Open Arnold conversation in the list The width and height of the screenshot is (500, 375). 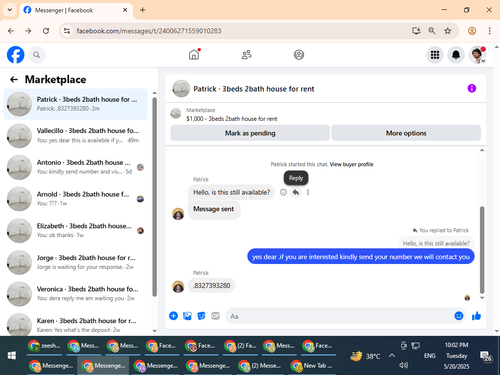[76, 199]
